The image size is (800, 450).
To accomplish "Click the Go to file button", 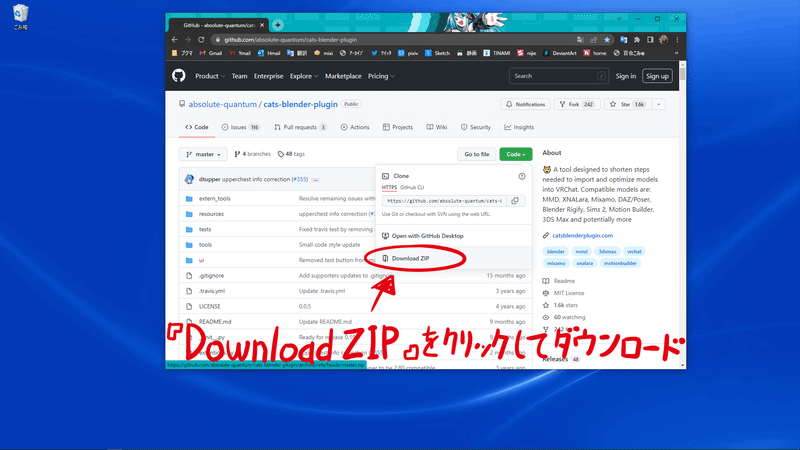I will point(477,154).
